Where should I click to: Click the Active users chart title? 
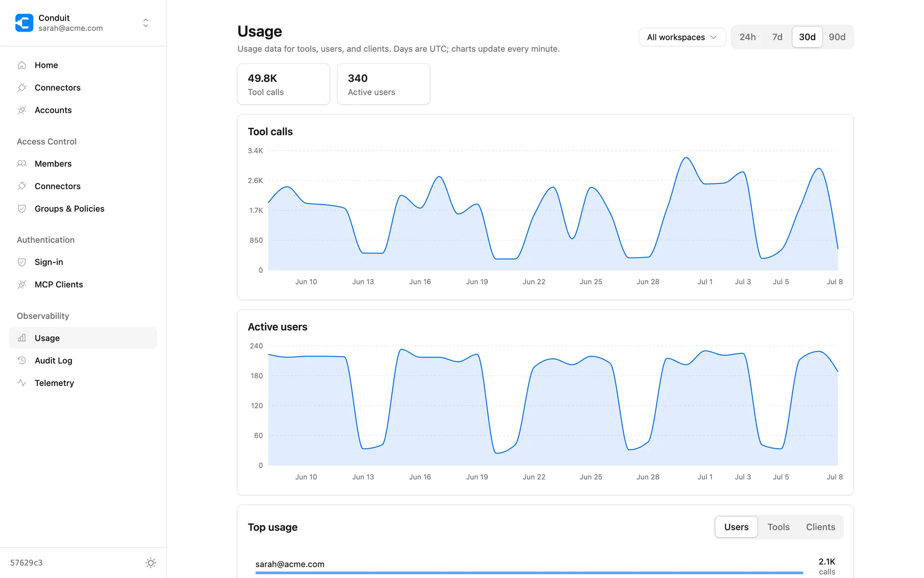(x=278, y=327)
